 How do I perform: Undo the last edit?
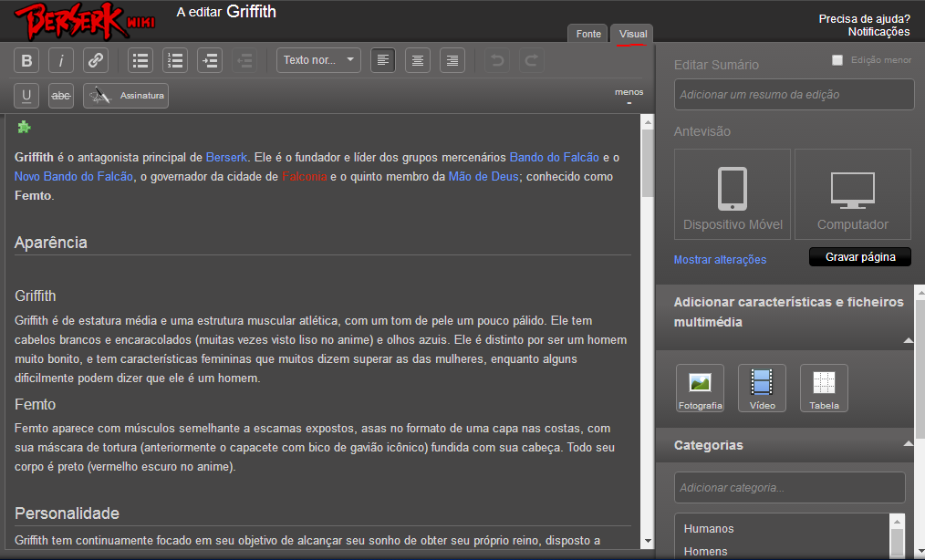point(497,60)
